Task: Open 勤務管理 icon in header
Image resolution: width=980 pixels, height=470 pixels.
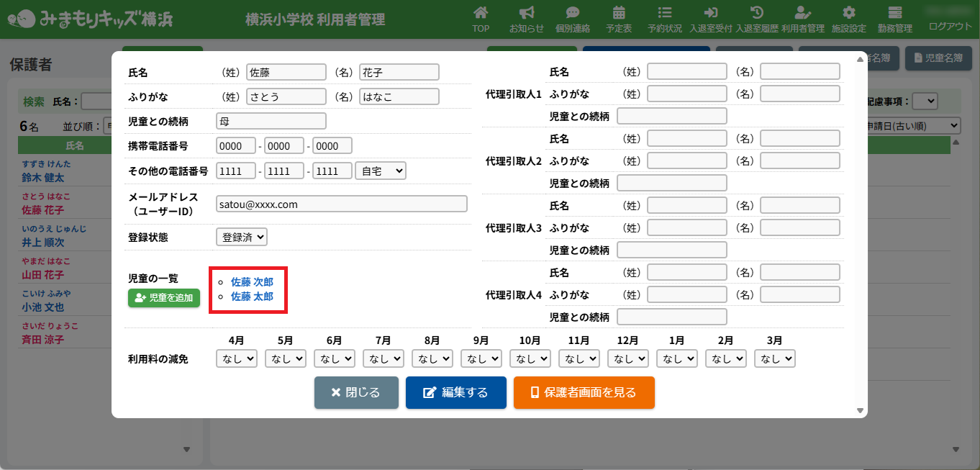Action: tap(895, 13)
